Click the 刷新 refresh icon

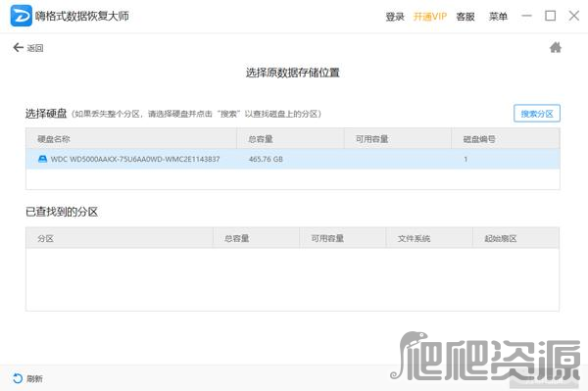[18, 378]
